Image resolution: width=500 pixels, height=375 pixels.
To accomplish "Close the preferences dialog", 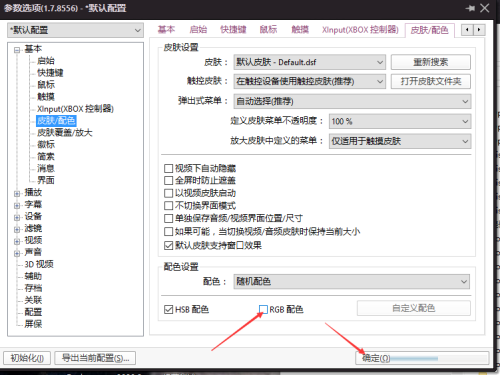I will click(484, 8).
